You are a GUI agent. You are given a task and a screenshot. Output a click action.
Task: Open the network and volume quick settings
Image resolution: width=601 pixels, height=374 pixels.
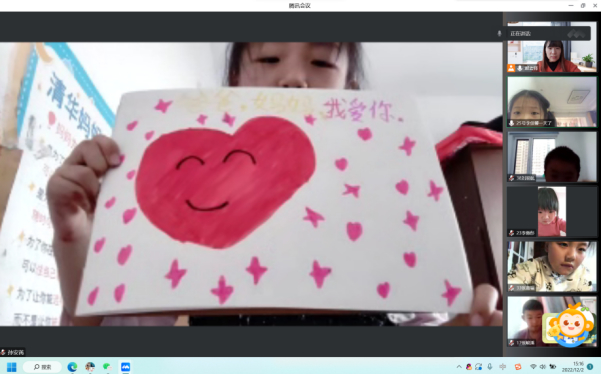(x=543, y=367)
